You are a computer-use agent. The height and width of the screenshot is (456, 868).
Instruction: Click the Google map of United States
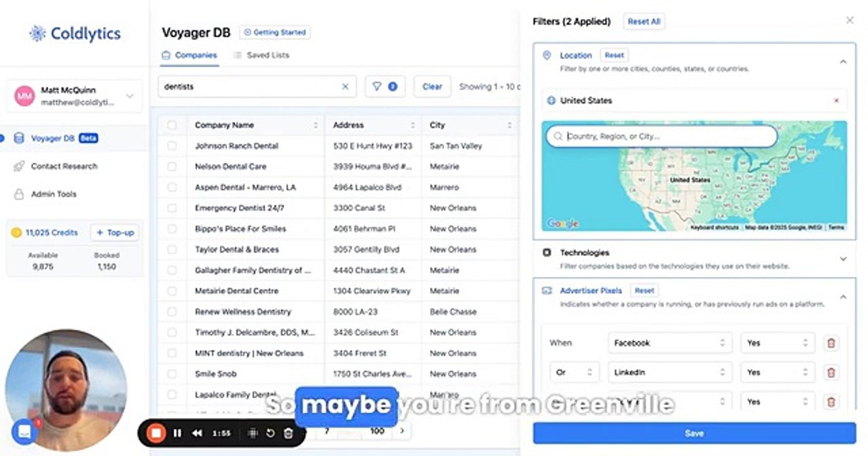(695, 176)
